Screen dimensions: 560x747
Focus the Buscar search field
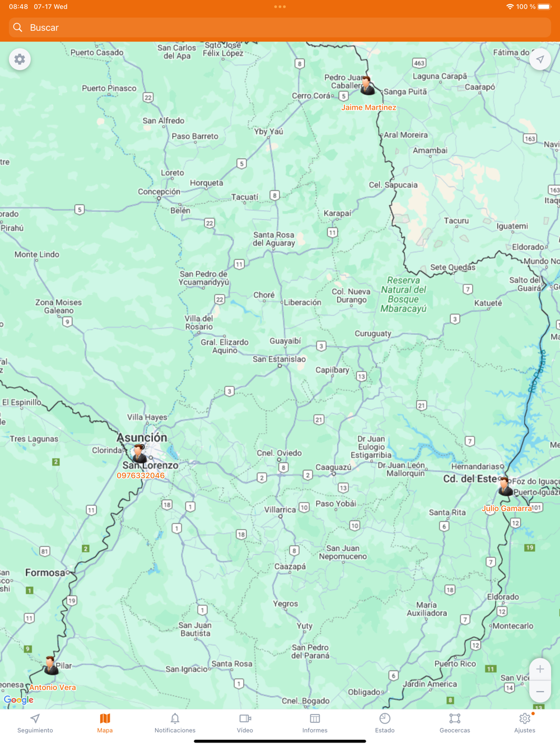tap(280, 27)
